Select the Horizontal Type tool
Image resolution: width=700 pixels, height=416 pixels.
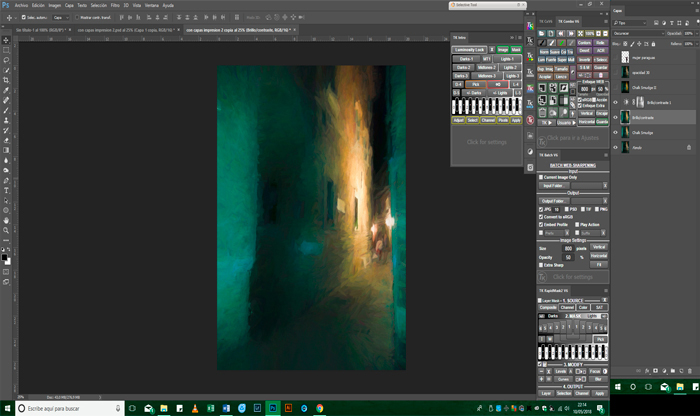6,189
